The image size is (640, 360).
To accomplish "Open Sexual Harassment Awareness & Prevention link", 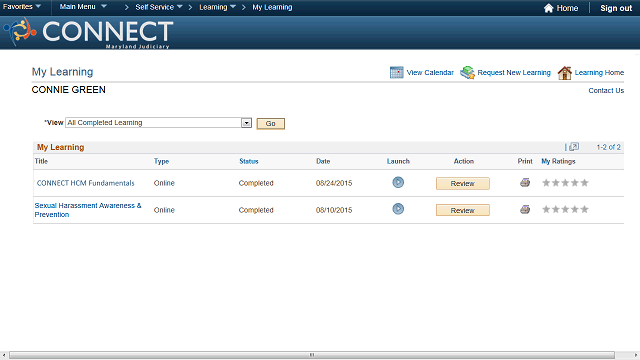I will click(x=88, y=210).
